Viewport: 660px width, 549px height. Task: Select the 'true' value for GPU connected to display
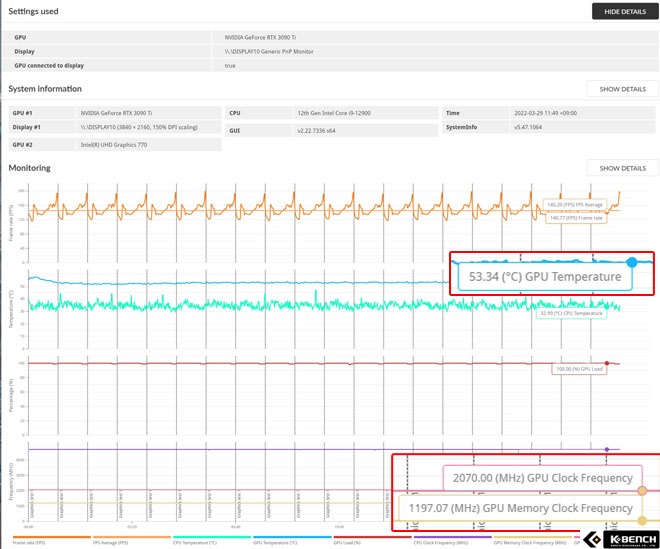[230, 66]
